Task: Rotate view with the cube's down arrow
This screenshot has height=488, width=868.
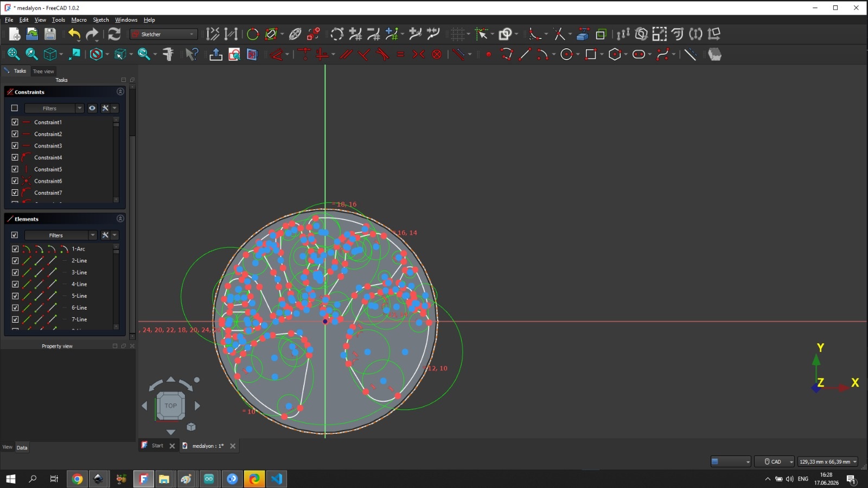Action: tap(171, 432)
